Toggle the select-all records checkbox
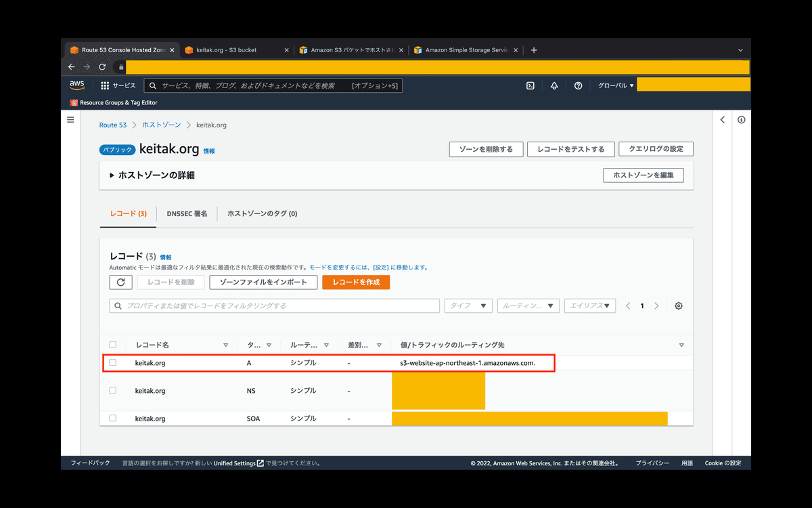The height and width of the screenshot is (508, 812). [x=113, y=345]
